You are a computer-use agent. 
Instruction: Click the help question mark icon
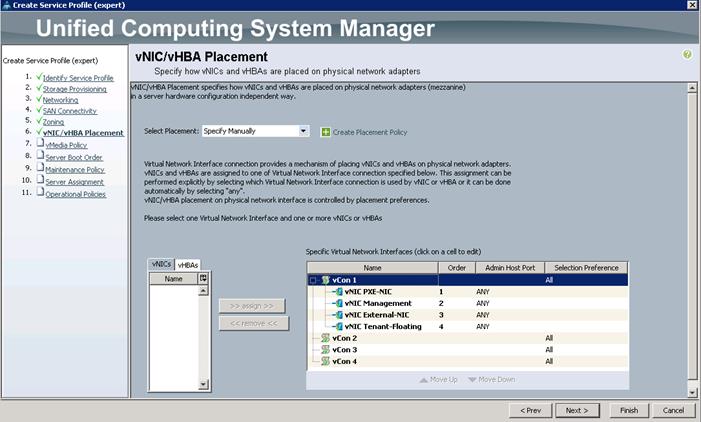click(687, 55)
